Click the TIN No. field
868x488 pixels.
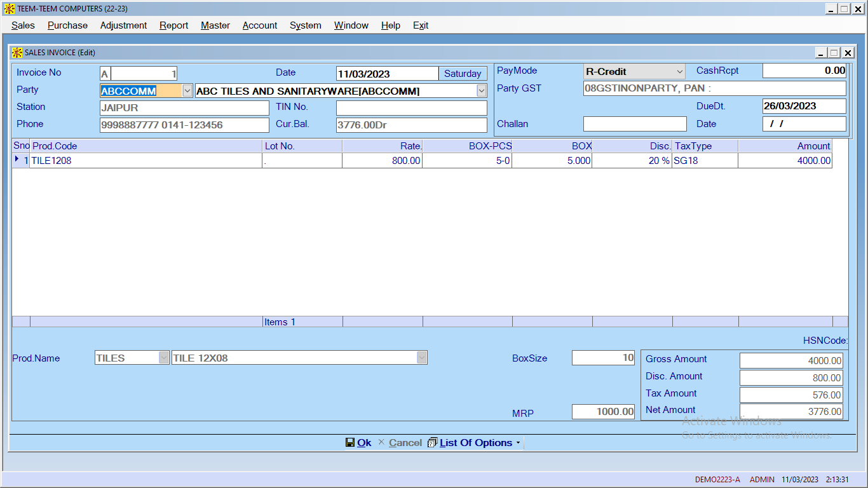[x=412, y=108]
